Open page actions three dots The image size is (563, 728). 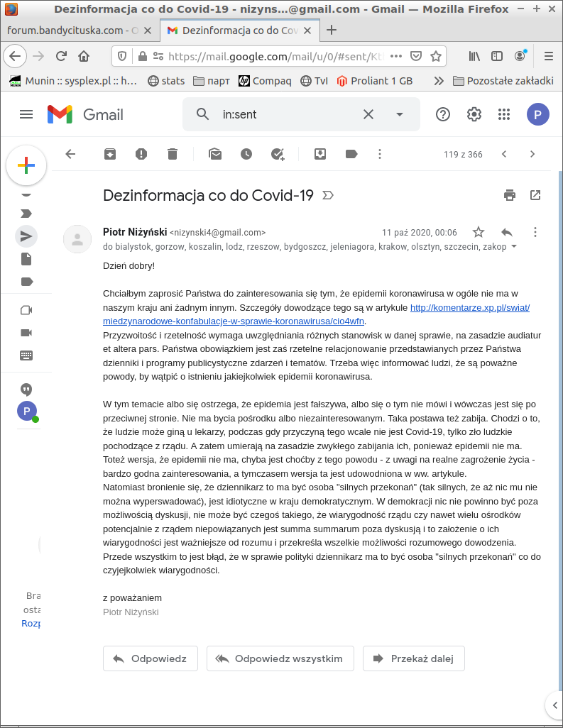pyautogui.click(x=395, y=56)
